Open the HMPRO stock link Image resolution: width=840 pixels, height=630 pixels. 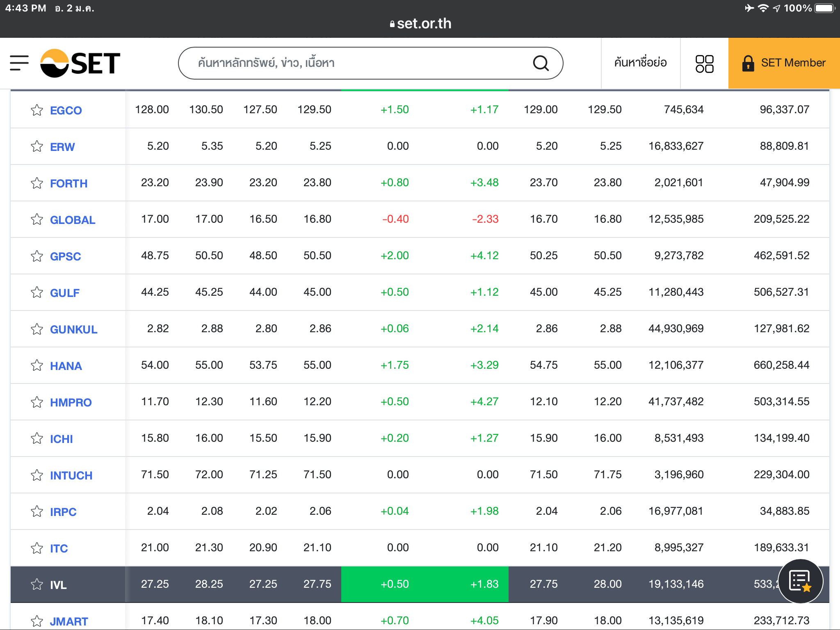point(71,402)
